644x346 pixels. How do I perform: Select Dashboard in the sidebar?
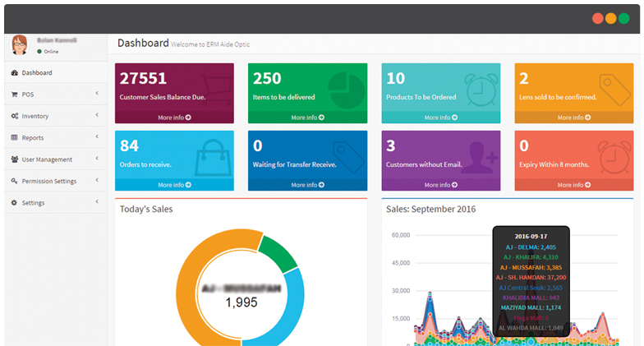click(x=37, y=73)
